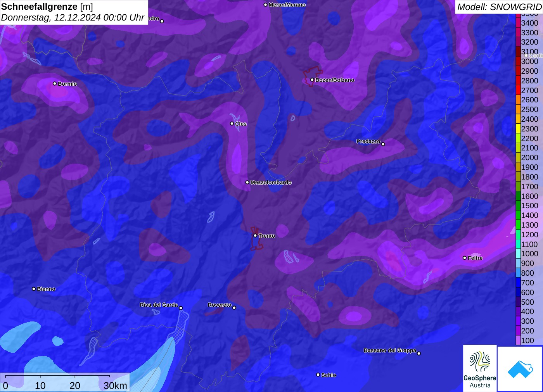Click the Bormio city marker dot

click(55, 83)
